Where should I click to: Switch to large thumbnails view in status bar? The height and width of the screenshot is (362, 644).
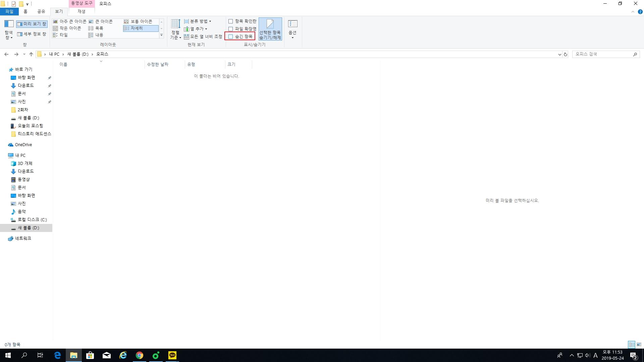point(639,345)
